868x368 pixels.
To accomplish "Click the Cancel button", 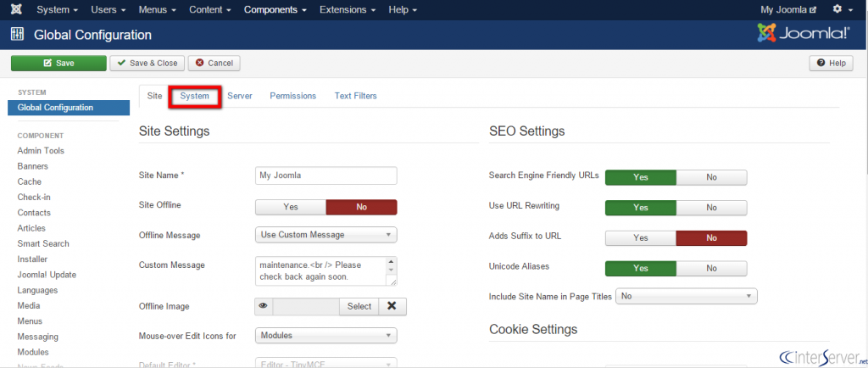I will [x=214, y=63].
